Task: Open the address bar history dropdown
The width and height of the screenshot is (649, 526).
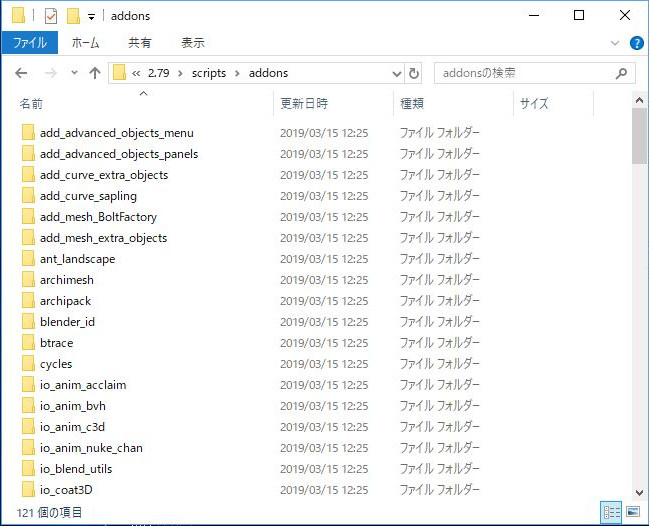Action: coord(397,74)
